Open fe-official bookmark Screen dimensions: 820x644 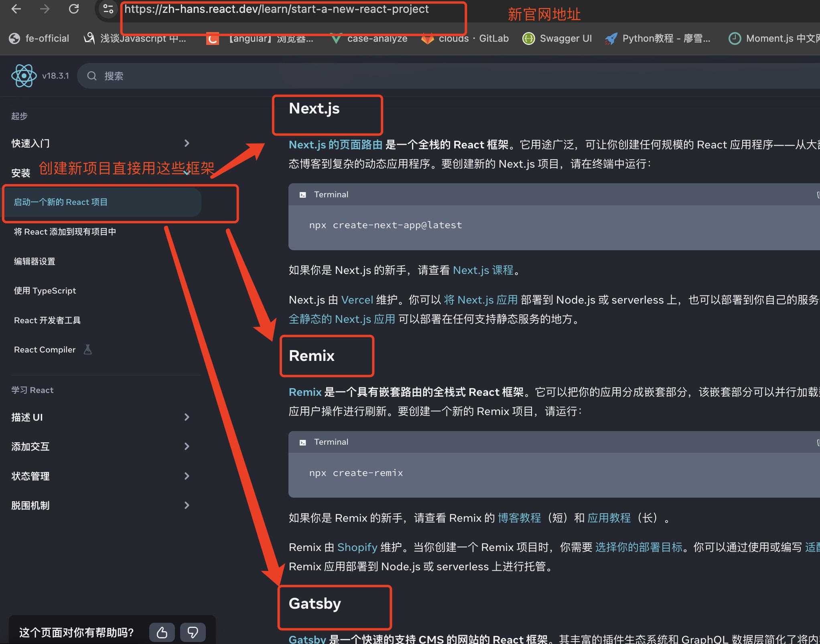(39, 38)
